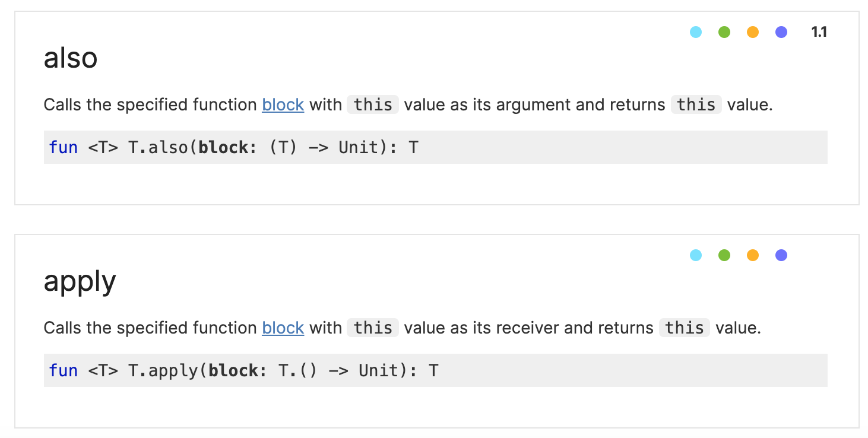Click last "this" code tag in also description
868x438 pixels.
[x=696, y=105]
